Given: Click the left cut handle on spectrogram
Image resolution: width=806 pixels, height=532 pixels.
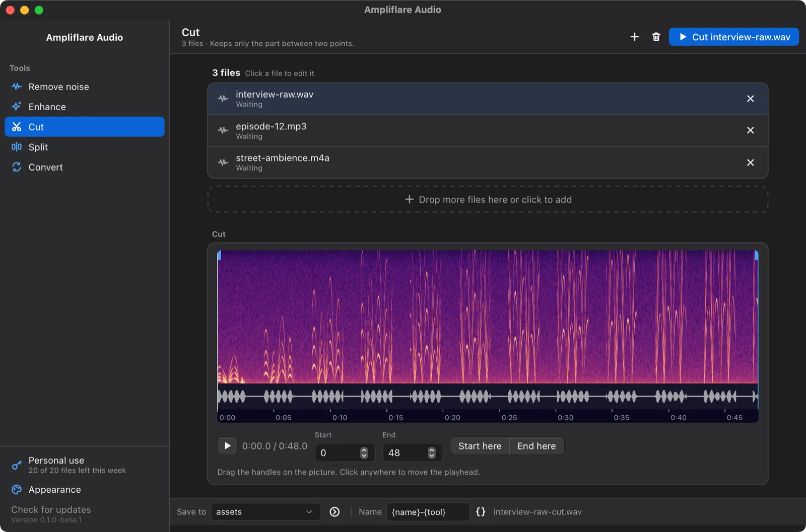Looking at the screenshot, I should pyautogui.click(x=219, y=255).
